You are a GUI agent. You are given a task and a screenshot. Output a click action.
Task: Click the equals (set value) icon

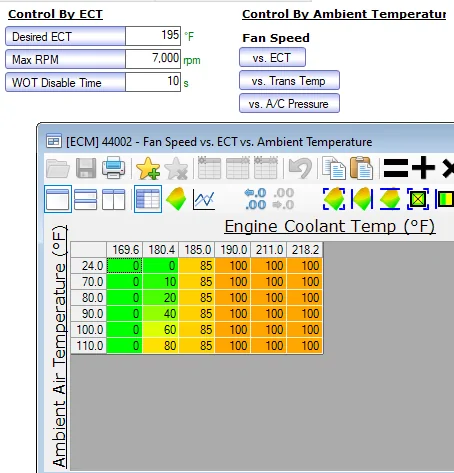coord(396,168)
